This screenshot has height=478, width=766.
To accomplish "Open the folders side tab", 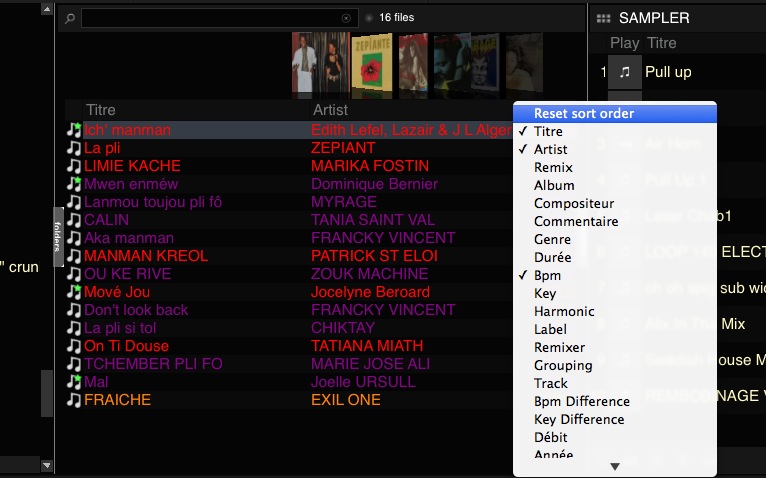I will pos(58,237).
